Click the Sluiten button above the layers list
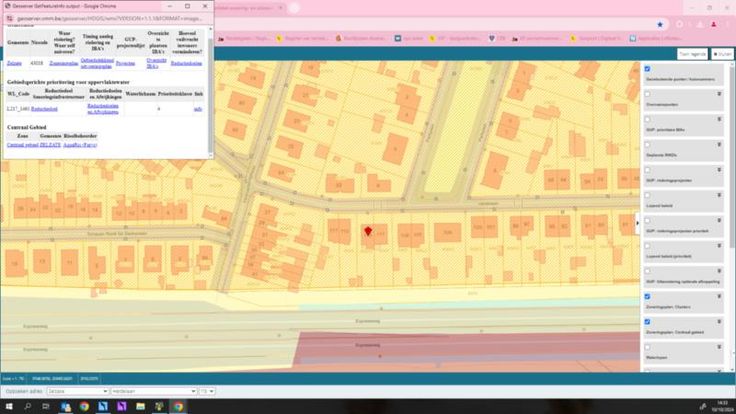The image size is (736, 414). (x=724, y=54)
